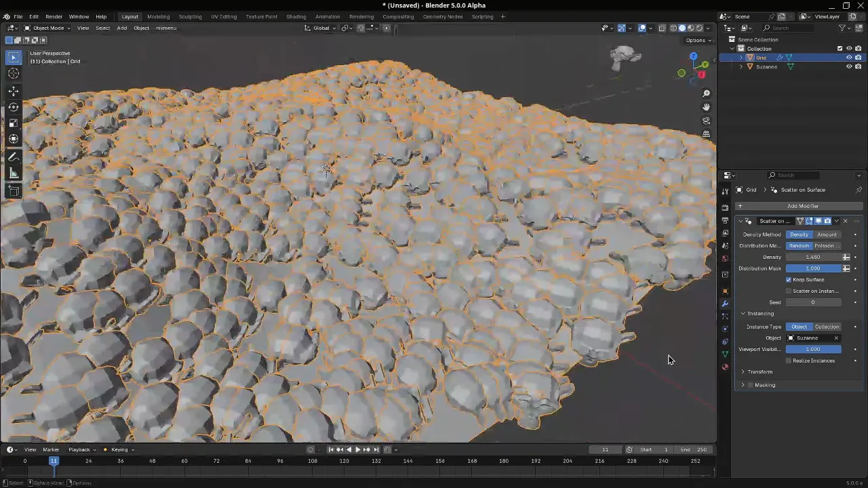This screenshot has height=488, width=868.
Task: Open the Render properties tab
Action: coord(725,208)
